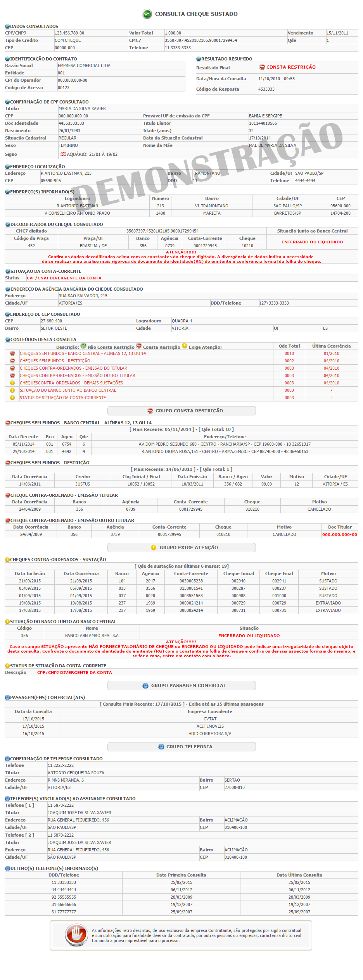The width and height of the screenshot is (363, 980).
Task: Click the Vencimento date 15/11/2011
Action: [x=337, y=33]
